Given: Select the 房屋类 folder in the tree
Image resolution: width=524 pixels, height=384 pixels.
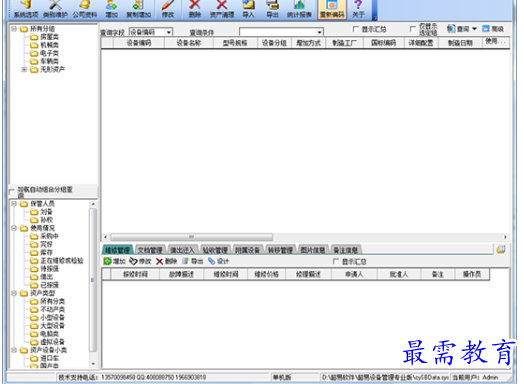Looking at the screenshot, I should click(x=49, y=37).
